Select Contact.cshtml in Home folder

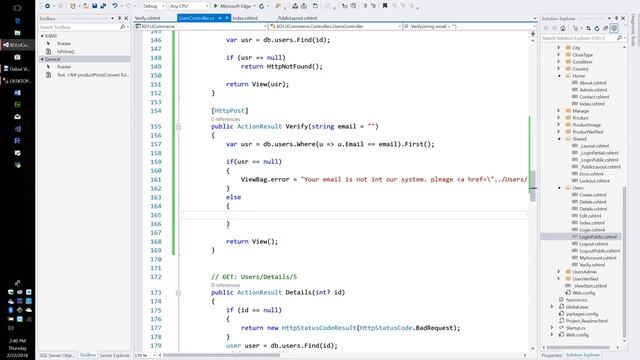pyautogui.click(x=594, y=97)
